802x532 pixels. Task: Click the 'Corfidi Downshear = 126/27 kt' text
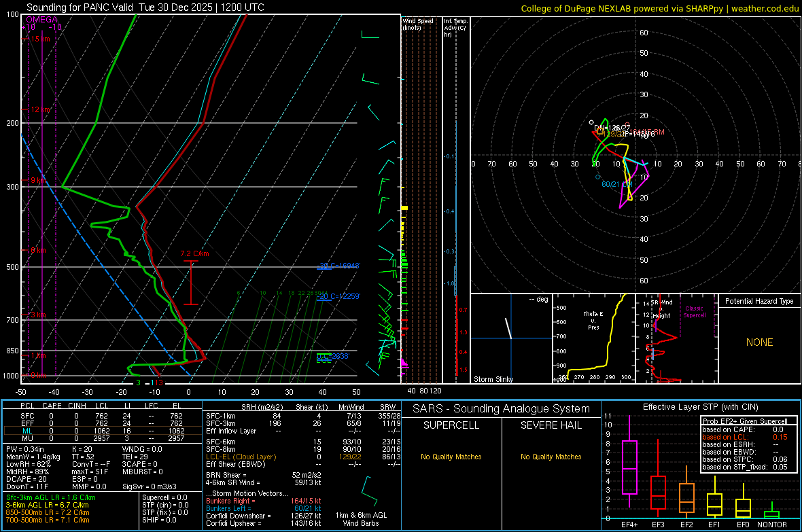point(264,516)
